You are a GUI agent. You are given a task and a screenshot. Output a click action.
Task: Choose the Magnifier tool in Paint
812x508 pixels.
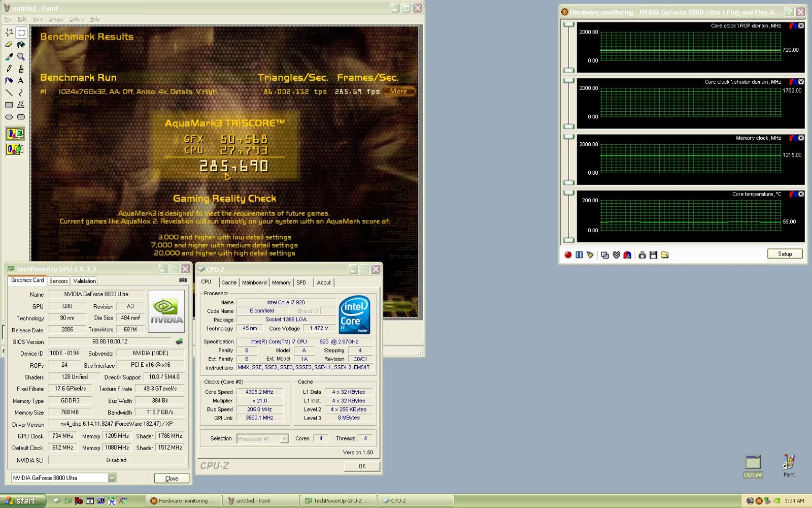tap(21, 56)
